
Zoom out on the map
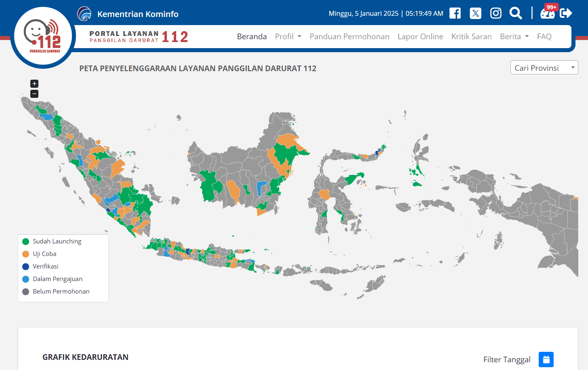point(34,94)
